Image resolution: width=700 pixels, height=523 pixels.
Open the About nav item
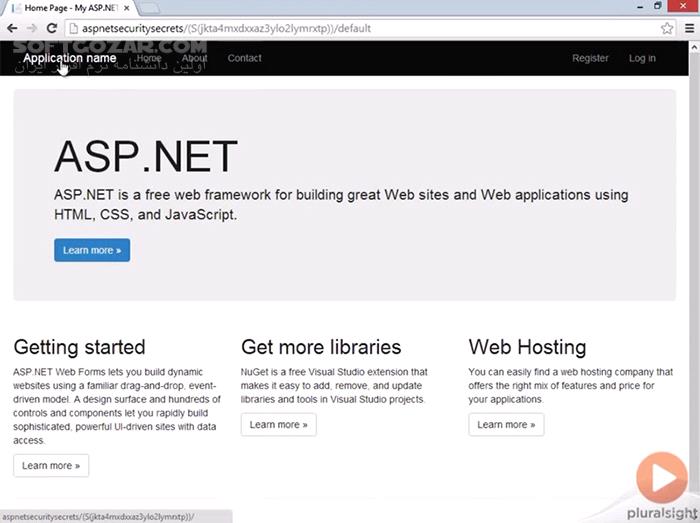point(194,58)
